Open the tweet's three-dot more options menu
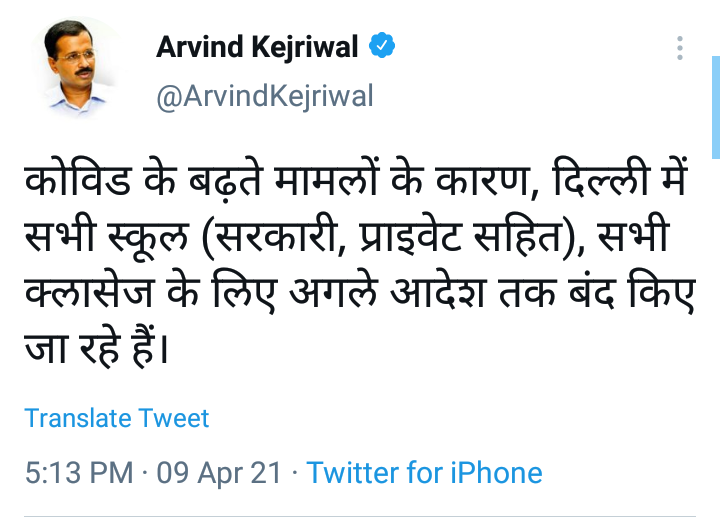This screenshot has width=720, height=521. coord(680,49)
